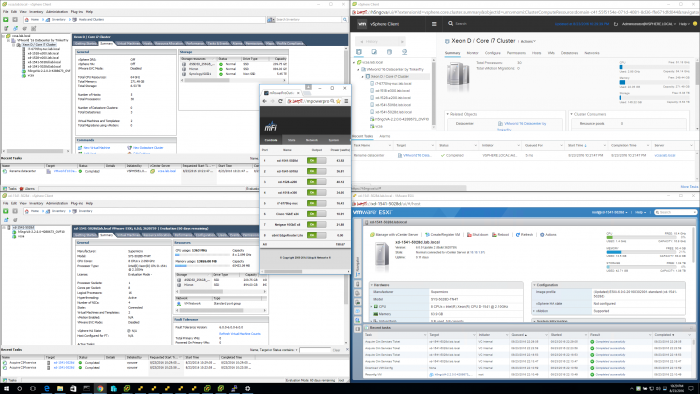Screen dimensions: 700x394
Task: Click the refresh icon next to the Administrator name
Action: tap(616, 24)
